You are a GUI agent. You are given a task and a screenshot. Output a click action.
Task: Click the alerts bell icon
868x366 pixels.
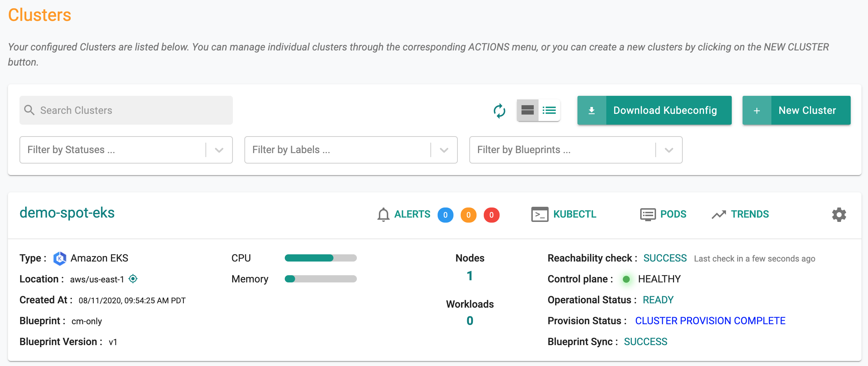pyautogui.click(x=383, y=215)
